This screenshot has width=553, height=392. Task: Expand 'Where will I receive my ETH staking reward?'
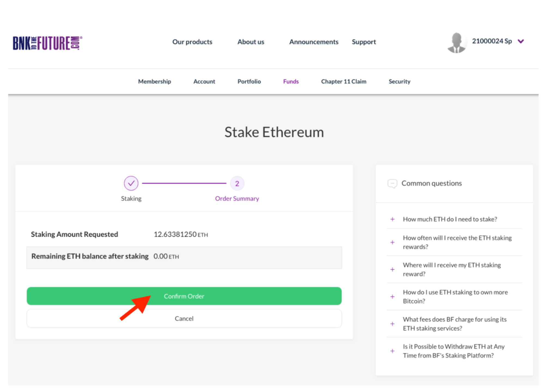(x=392, y=269)
